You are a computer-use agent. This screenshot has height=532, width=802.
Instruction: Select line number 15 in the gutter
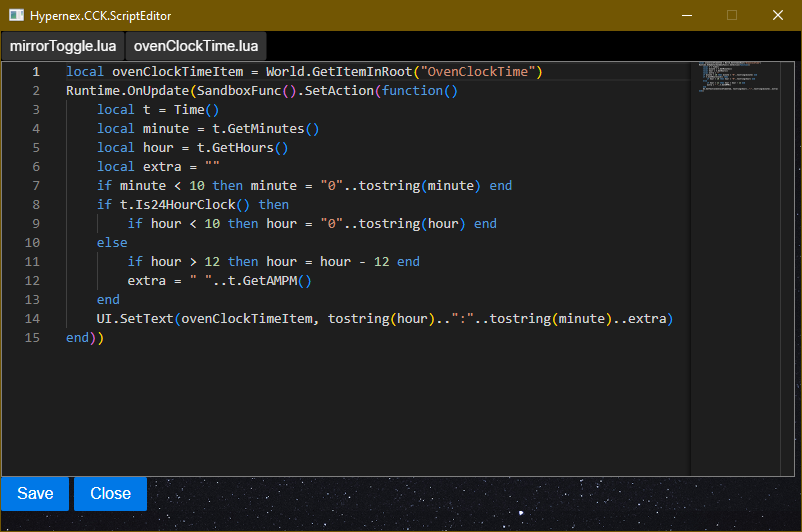(33, 338)
